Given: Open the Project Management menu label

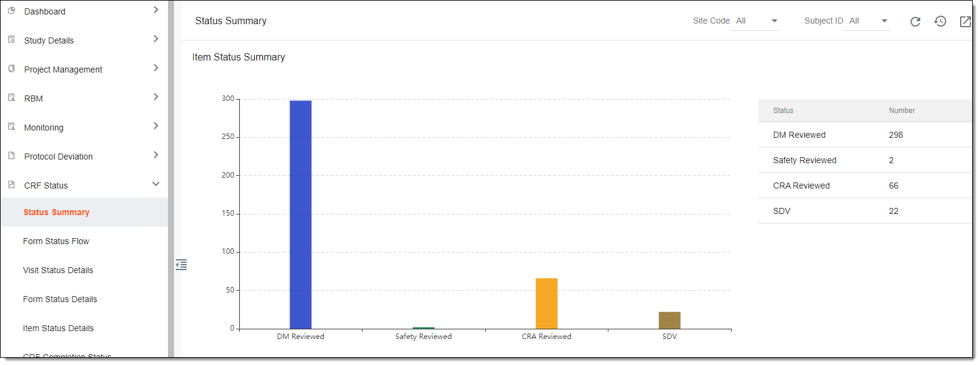Looking at the screenshot, I should [63, 69].
